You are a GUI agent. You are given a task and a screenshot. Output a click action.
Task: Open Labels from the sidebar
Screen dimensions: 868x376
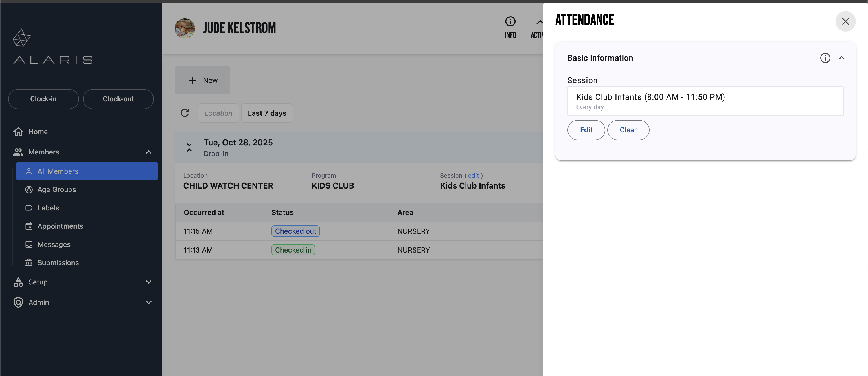coord(48,208)
